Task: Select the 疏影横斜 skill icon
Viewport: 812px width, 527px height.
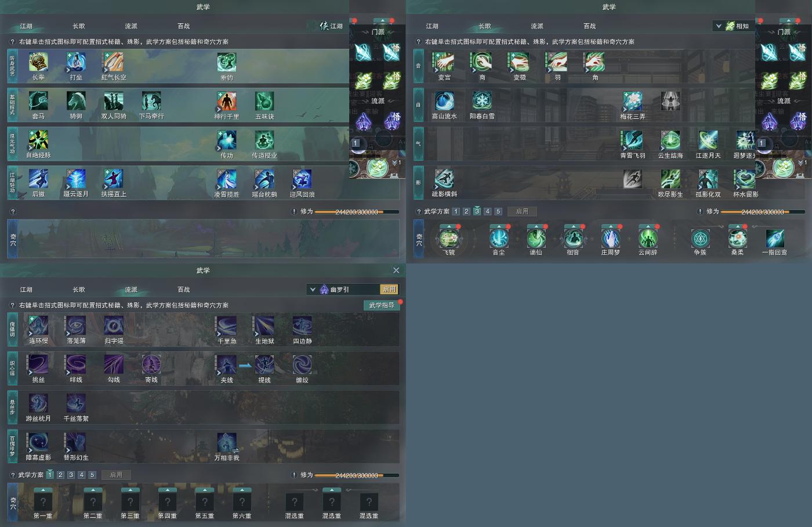Action: (x=444, y=179)
